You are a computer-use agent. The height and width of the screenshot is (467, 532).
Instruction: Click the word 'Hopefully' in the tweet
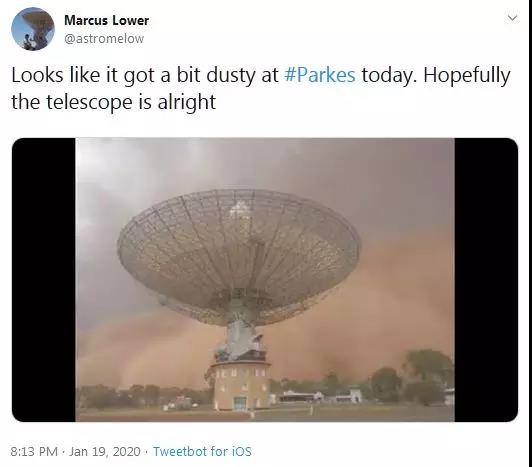467,75
